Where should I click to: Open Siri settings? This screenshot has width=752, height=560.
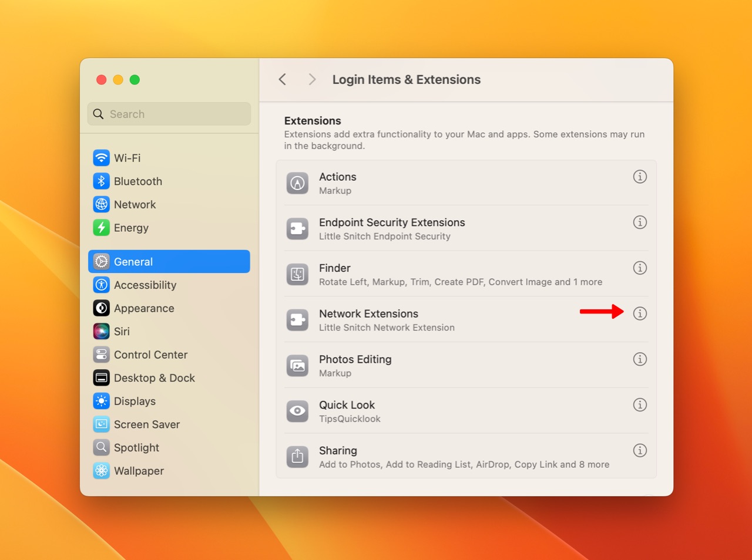[122, 331]
